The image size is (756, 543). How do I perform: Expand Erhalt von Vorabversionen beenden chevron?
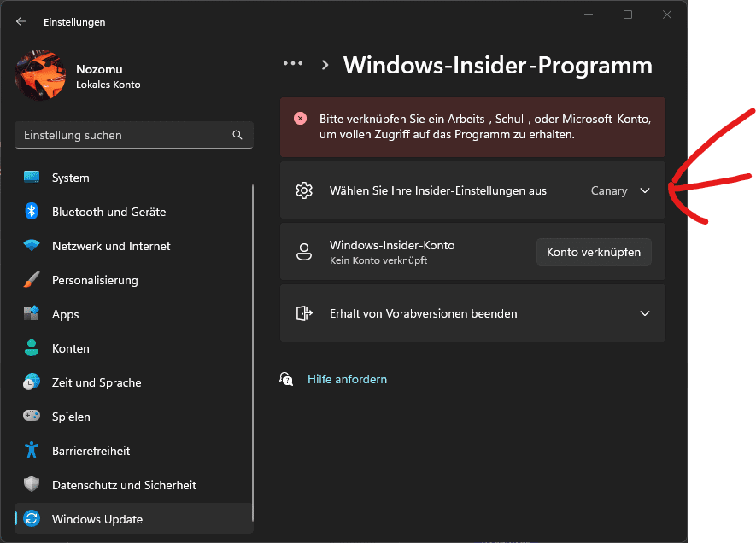point(645,313)
